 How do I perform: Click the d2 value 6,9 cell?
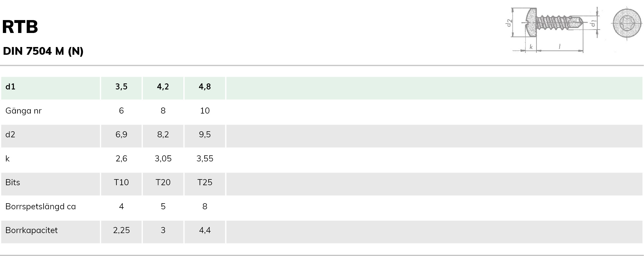[x=121, y=135]
